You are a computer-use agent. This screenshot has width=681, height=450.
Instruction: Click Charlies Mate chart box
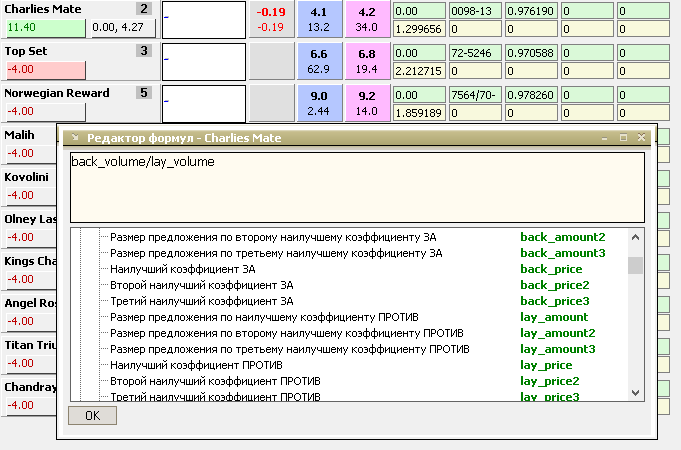pyautogui.click(x=204, y=20)
